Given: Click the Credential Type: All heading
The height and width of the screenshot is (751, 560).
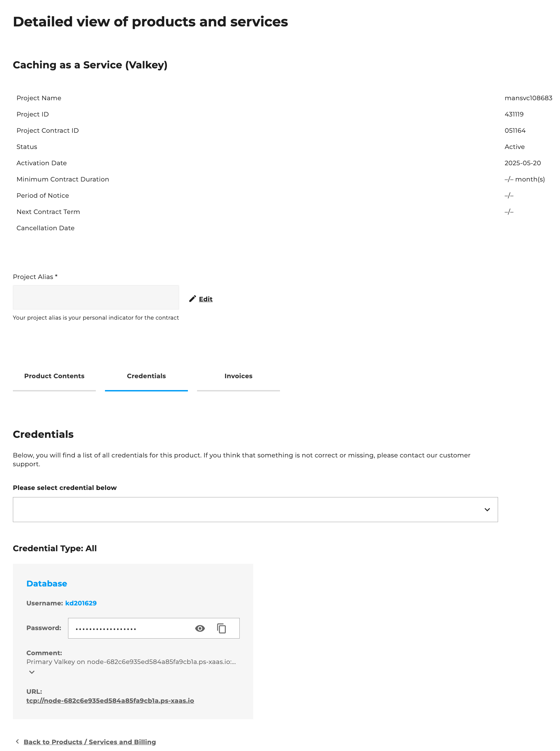Looking at the screenshot, I should click(x=55, y=548).
